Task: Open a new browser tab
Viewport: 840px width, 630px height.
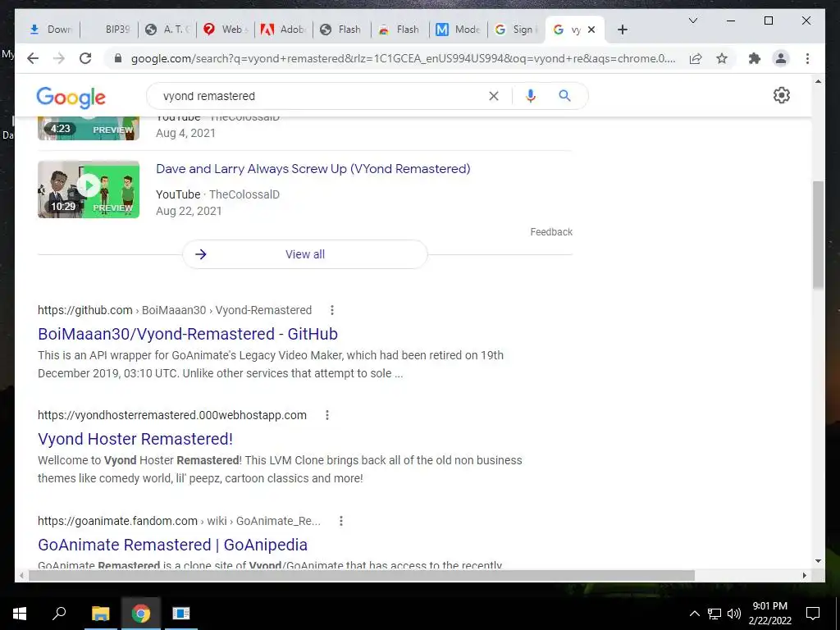Action: pyautogui.click(x=622, y=30)
